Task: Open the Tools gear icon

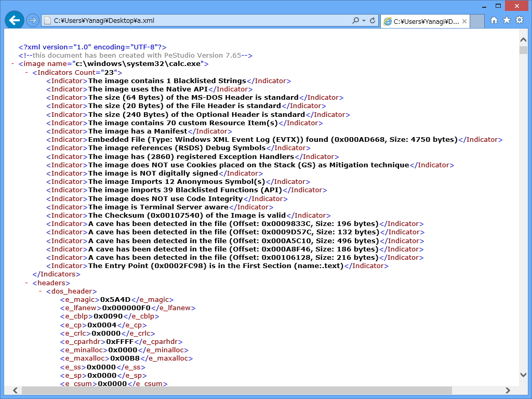Action: click(x=520, y=20)
